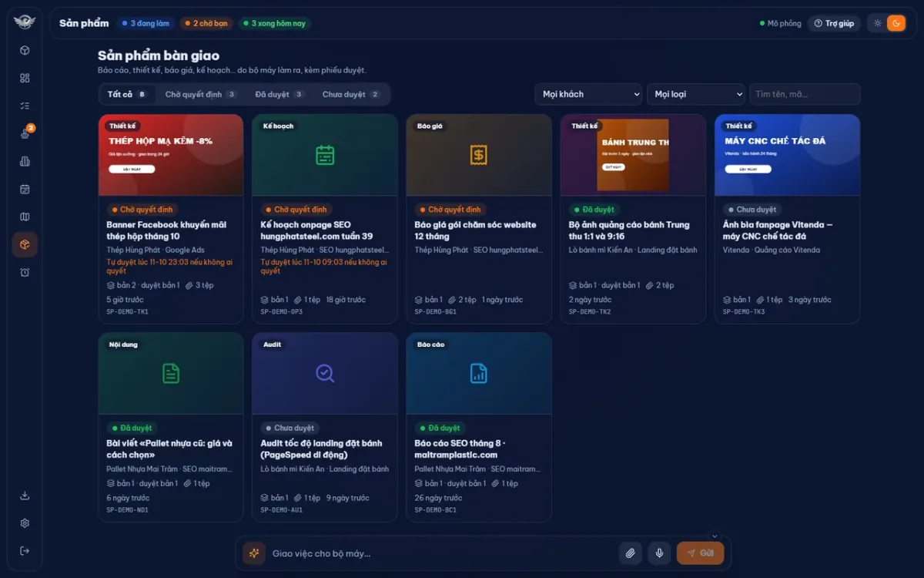924x578 pixels.
Task: Open the grid dashboard icon in the sidebar
Action: 25,78
